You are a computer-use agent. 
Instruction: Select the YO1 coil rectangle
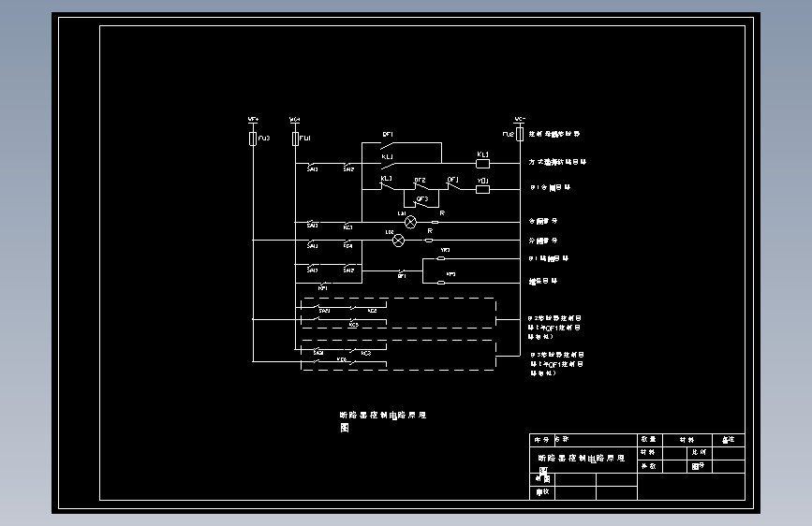click(x=482, y=189)
